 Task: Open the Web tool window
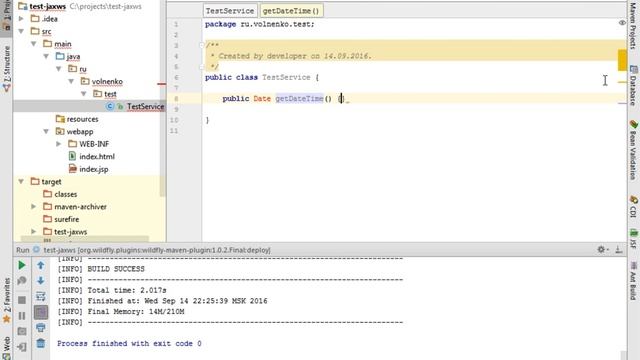[7, 347]
